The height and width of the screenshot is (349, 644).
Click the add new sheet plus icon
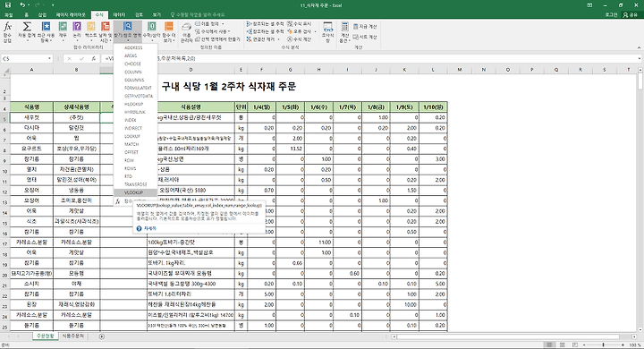pos(101,336)
